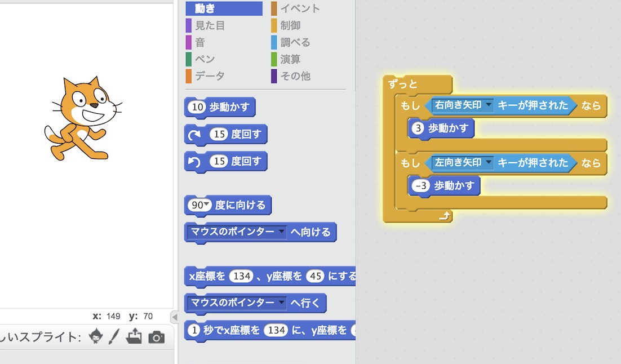Choose a new sprite from the library

tap(95, 336)
